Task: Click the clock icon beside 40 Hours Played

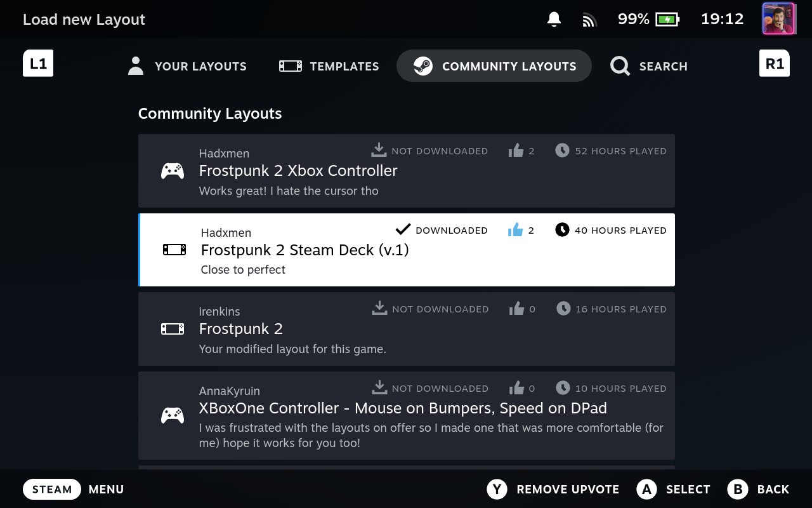Action: 562,230
